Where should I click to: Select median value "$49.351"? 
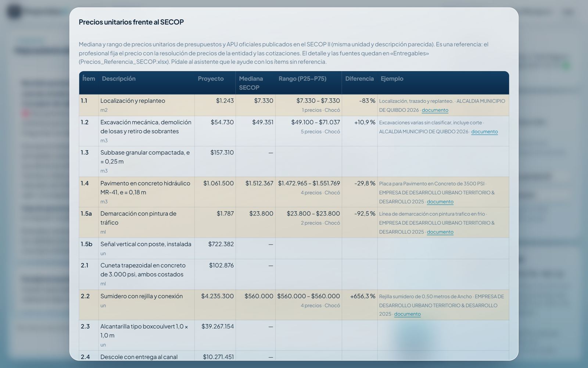[263, 122]
